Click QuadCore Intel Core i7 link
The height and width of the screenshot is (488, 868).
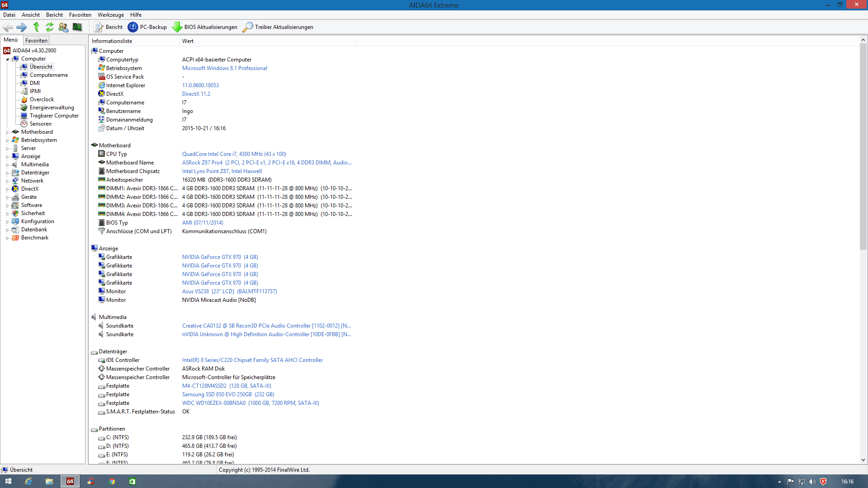(x=234, y=154)
